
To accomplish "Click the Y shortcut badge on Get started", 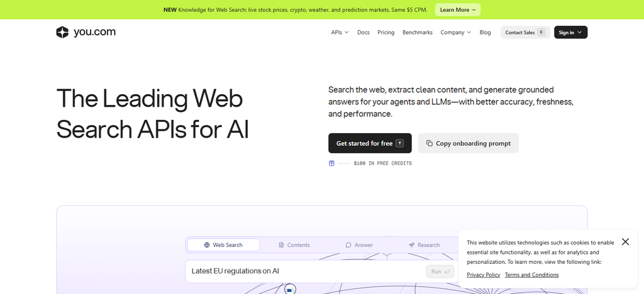I will tap(399, 143).
